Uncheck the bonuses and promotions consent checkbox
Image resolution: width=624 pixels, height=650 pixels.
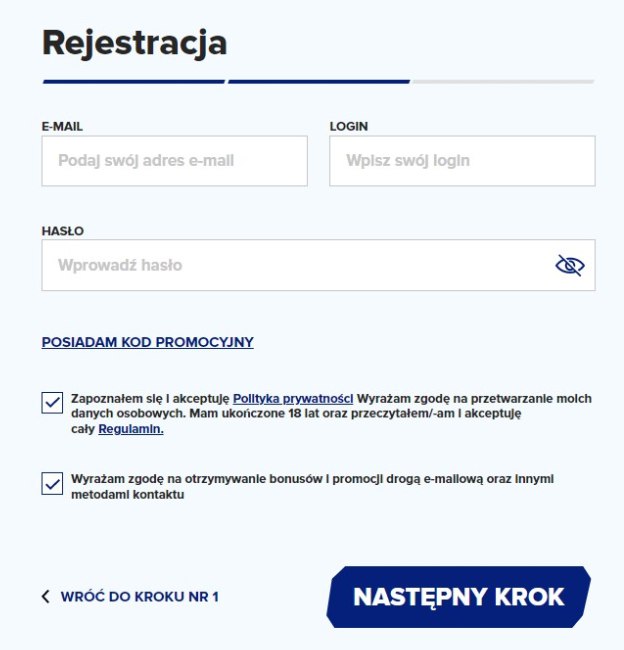52,484
